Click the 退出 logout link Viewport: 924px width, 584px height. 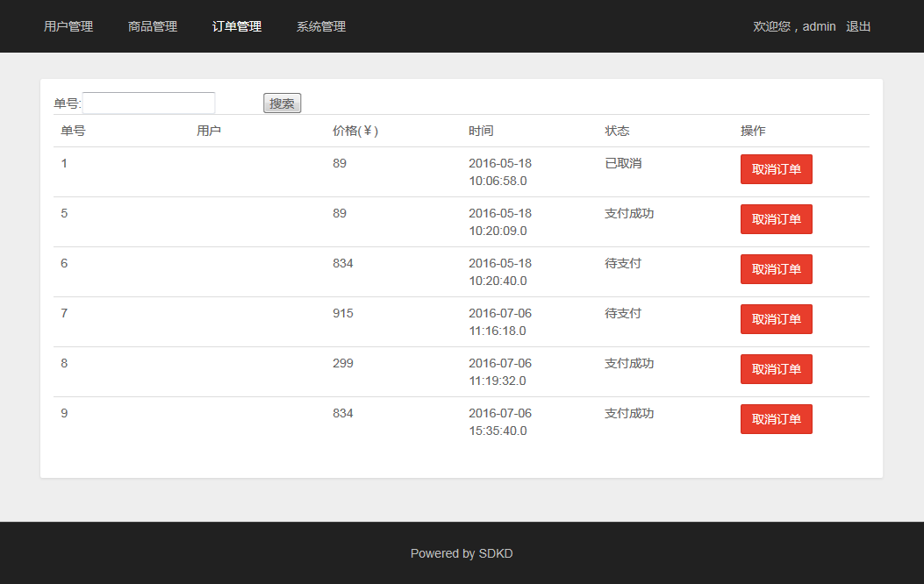pyautogui.click(x=857, y=26)
